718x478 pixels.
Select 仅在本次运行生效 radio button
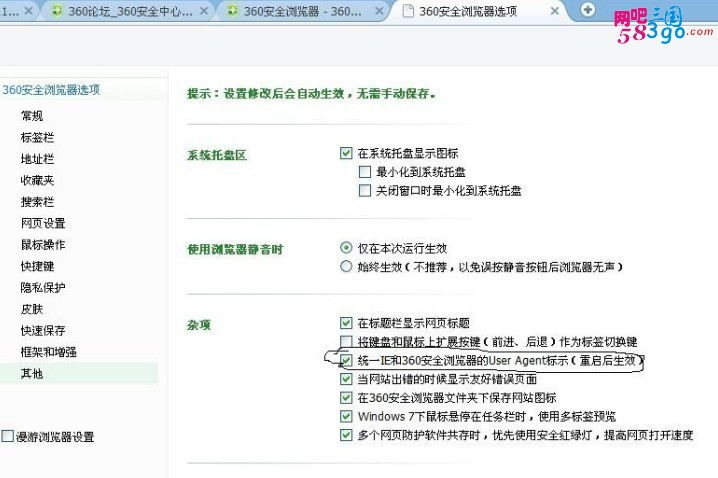(346, 248)
